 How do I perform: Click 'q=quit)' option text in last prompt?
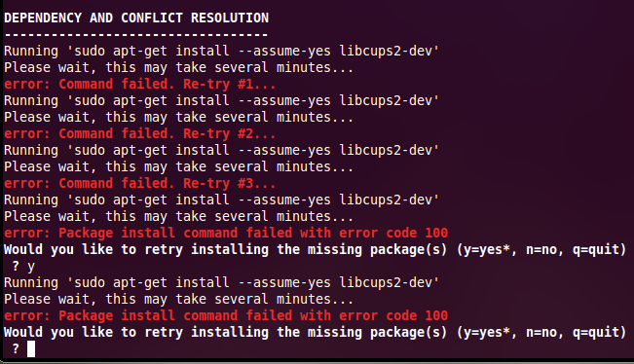point(599,333)
